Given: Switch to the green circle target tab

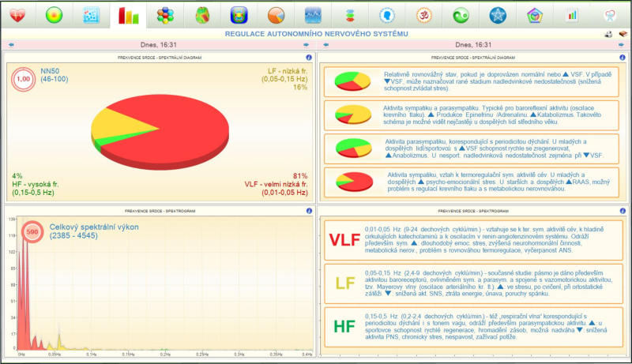Looking at the screenshot, I should 54,15.
